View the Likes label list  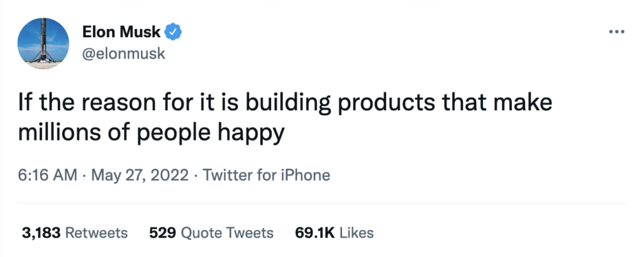click(357, 233)
